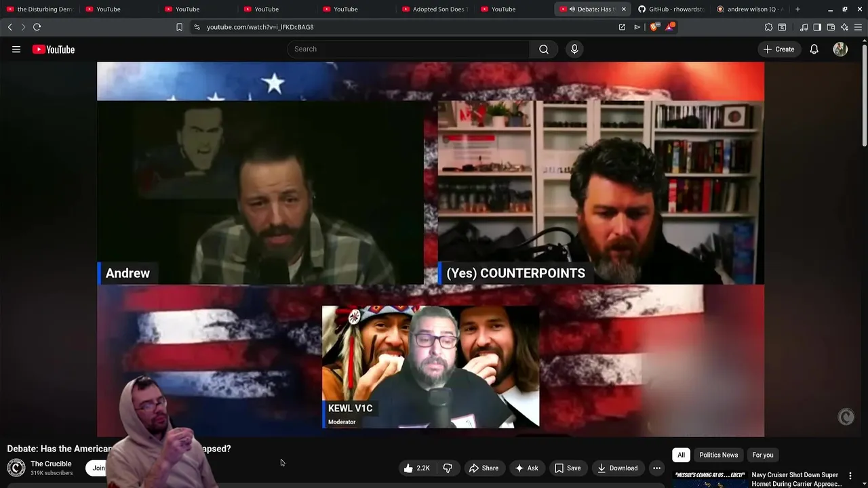The width and height of the screenshot is (868, 488).
Task: Switch to 'Adopted Son Does' tab
Action: coord(434,9)
